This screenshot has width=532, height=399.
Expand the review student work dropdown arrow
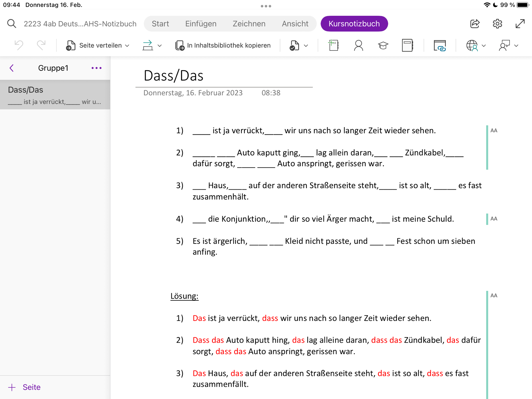click(x=306, y=46)
